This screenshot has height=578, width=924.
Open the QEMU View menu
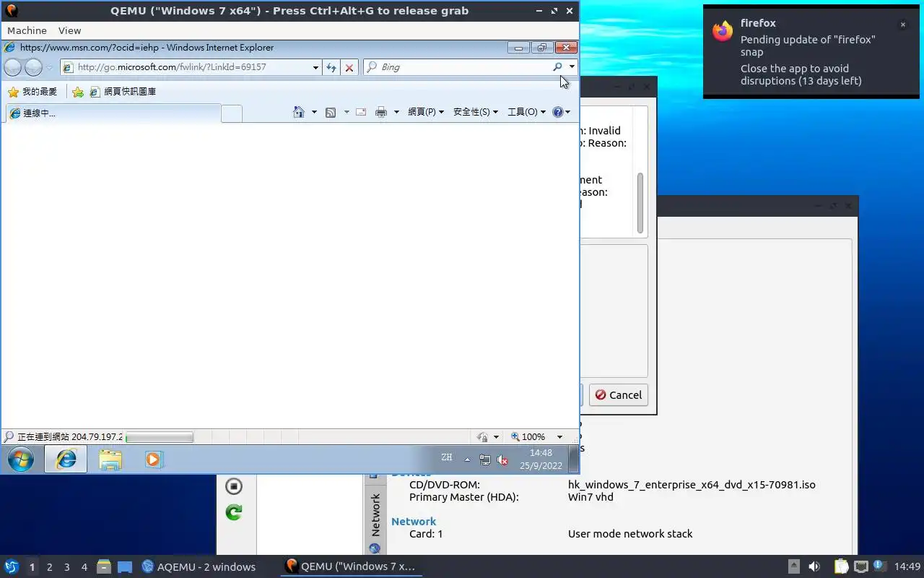pos(69,30)
